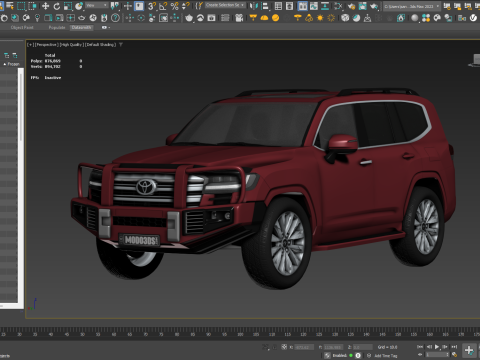Toggle the selection lock icon
The image size is (480, 360).
tap(274, 347)
